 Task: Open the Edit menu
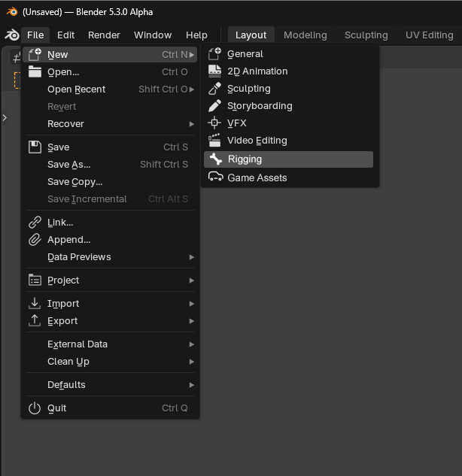click(x=65, y=35)
